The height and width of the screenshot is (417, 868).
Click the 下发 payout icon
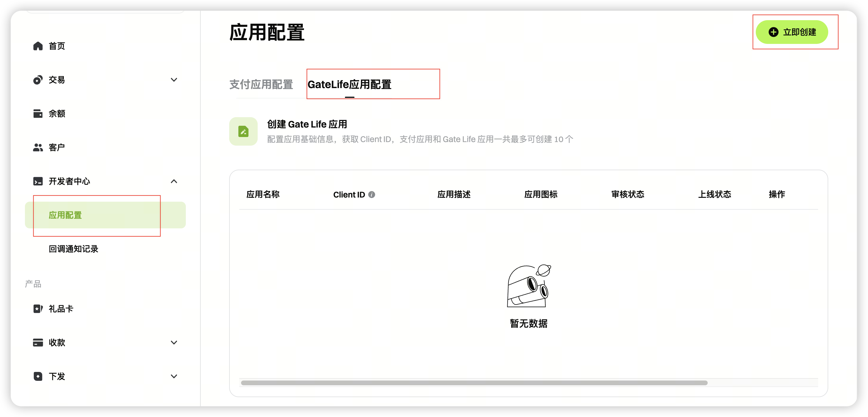38,376
